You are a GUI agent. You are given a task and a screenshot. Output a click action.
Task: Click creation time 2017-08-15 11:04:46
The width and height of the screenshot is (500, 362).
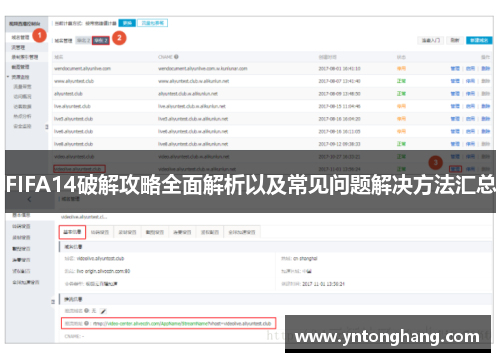coord(339,106)
